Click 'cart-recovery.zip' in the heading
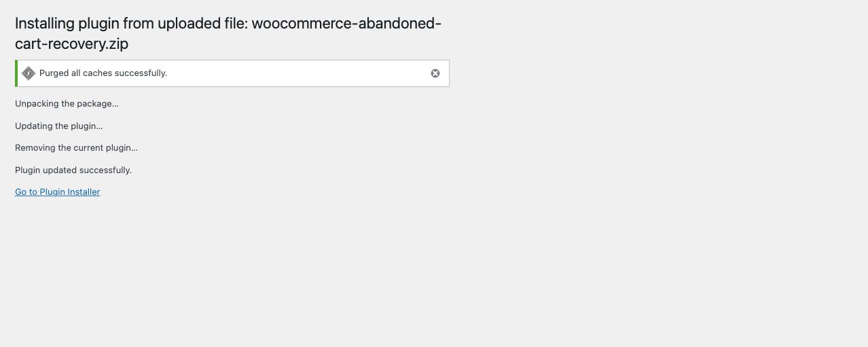 coord(72,44)
